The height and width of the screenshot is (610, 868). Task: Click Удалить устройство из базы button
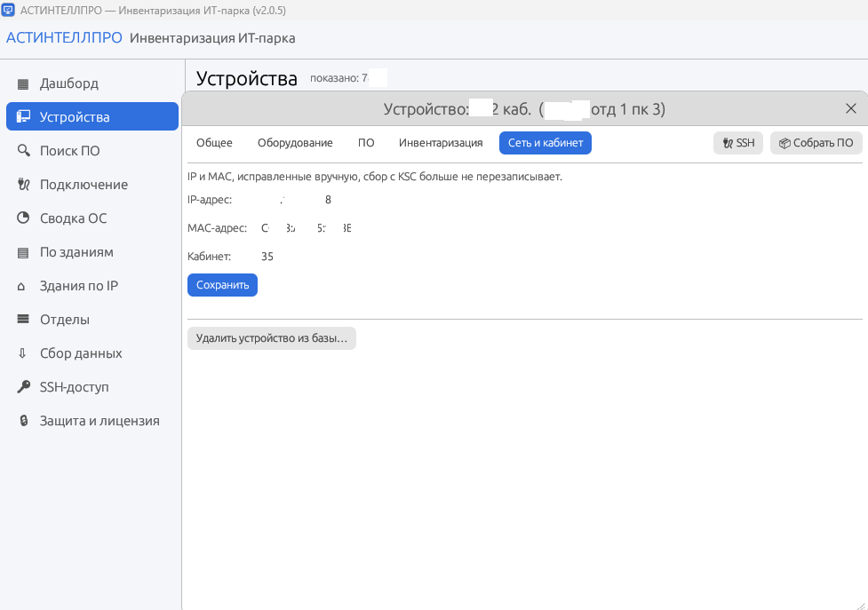272,338
